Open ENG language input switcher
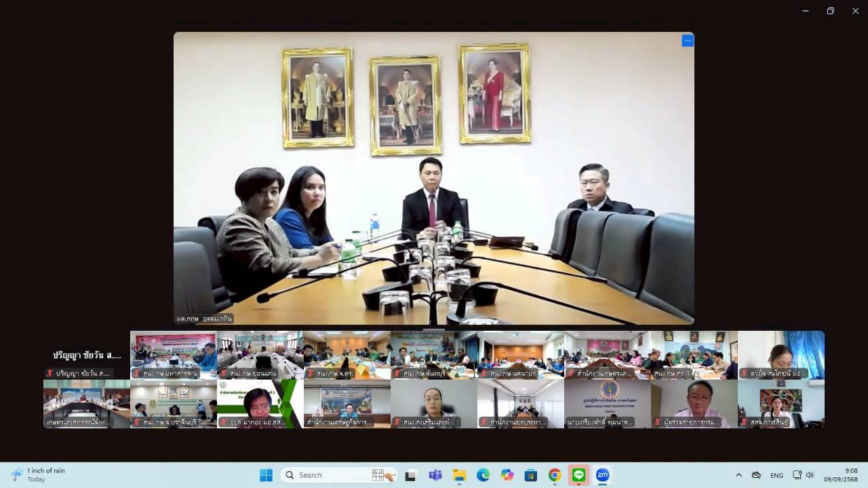868x488 pixels. coord(776,475)
